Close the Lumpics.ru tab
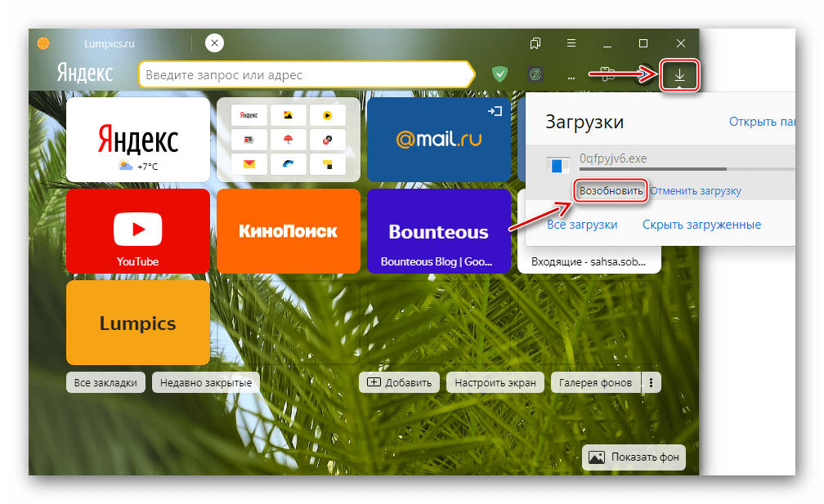 [x=214, y=43]
